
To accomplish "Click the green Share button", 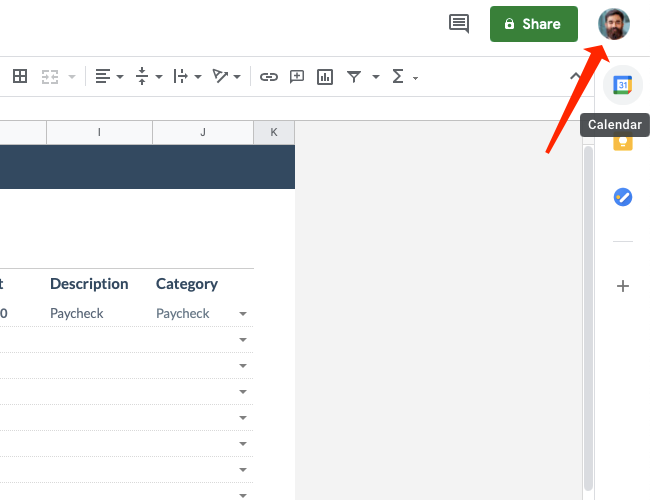I will [x=534, y=24].
